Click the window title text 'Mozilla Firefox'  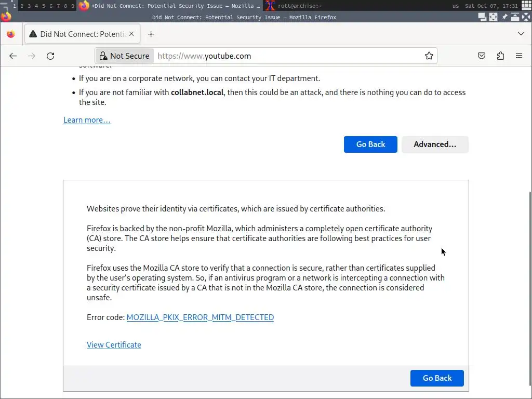tap(312, 17)
